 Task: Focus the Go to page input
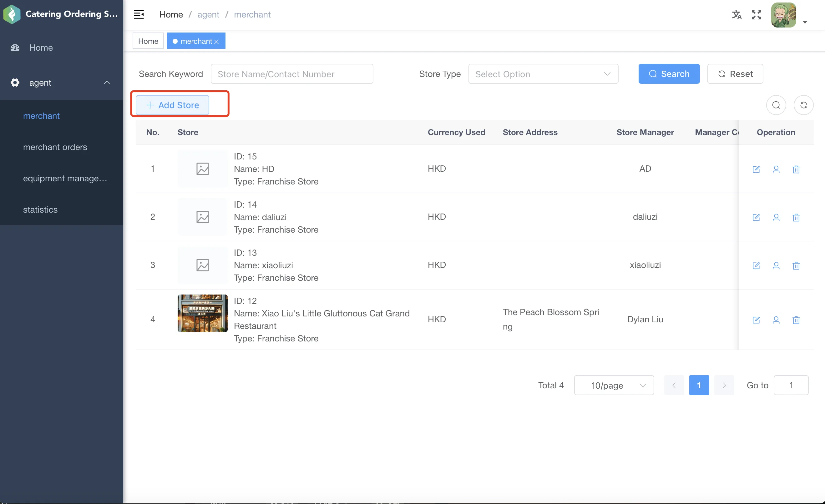pyautogui.click(x=791, y=385)
